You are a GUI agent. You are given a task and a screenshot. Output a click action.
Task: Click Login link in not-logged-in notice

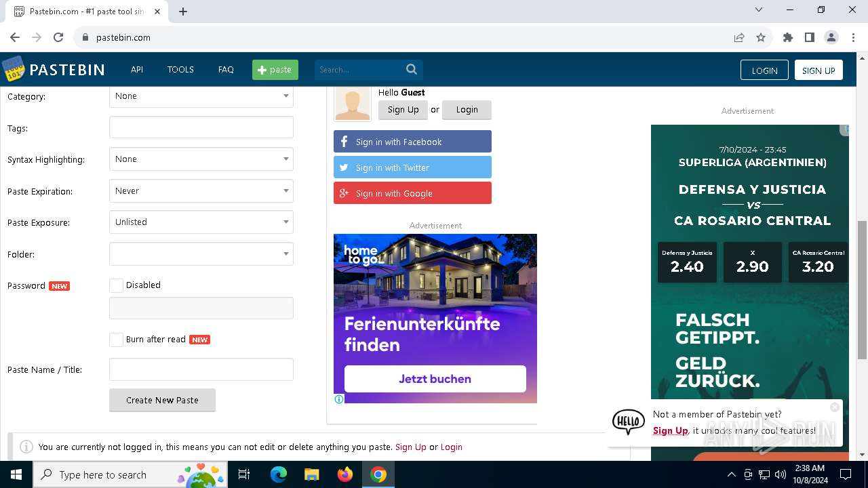(x=451, y=447)
